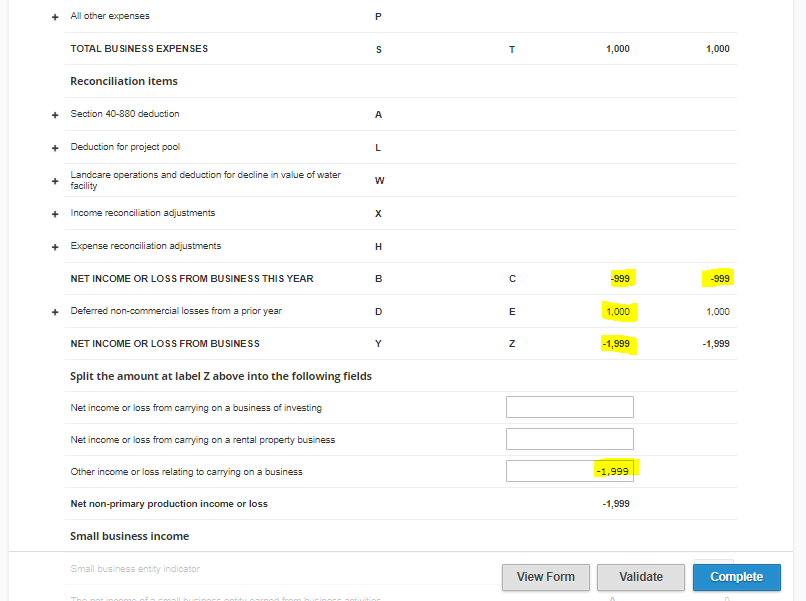
Task: Select label T value 1,000
Action: (x=618, y=49)
